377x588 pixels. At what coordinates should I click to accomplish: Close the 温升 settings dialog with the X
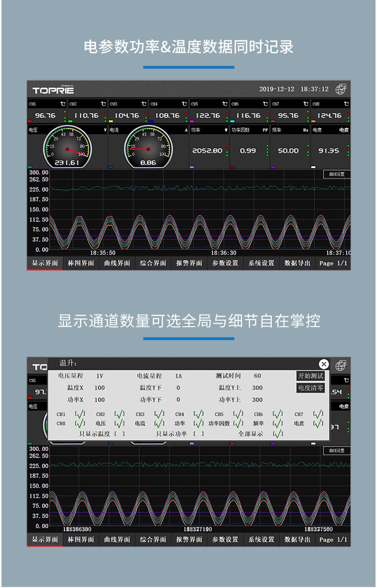coord(324,364)
